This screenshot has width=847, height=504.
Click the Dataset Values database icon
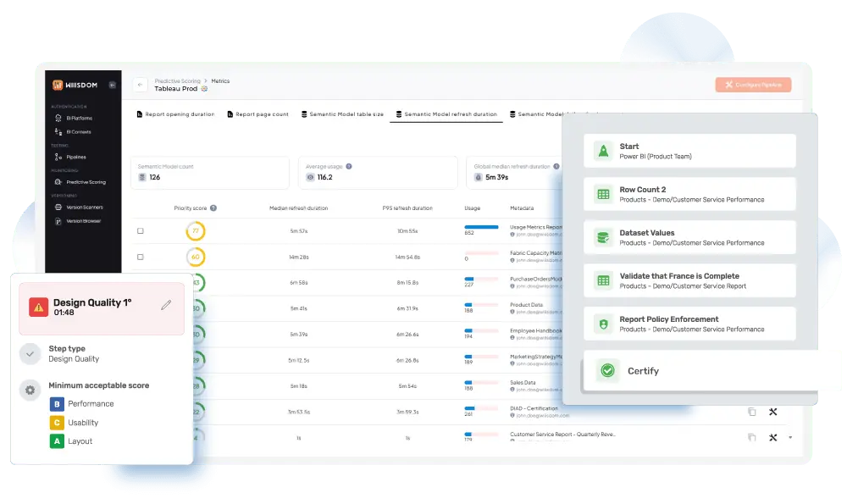point(603,238)
